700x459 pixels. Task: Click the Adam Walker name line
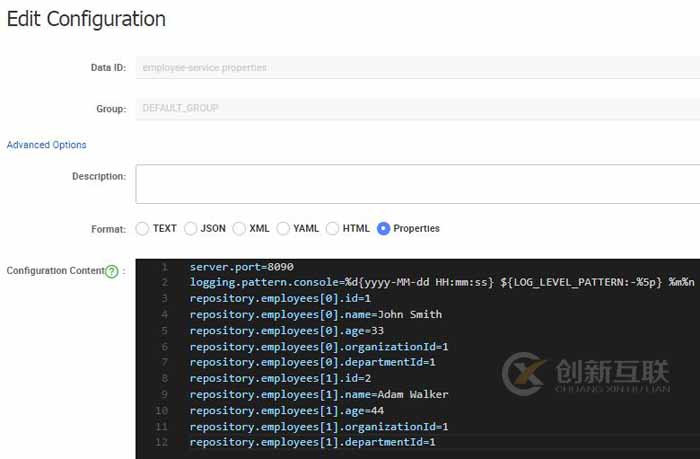(x=318, y=394)
